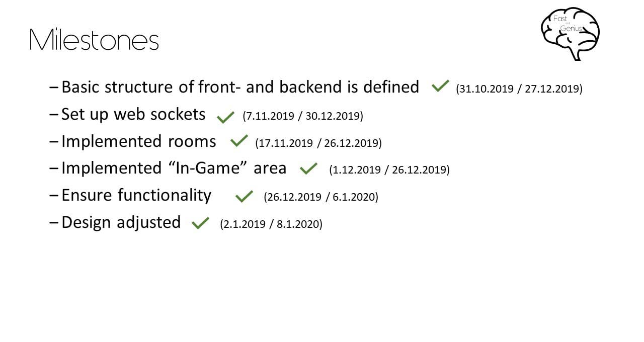Click the dates 17.11.2019 / 26.12.2019
The width and height of the screenshot is (644, 342).
pos(318,143)
